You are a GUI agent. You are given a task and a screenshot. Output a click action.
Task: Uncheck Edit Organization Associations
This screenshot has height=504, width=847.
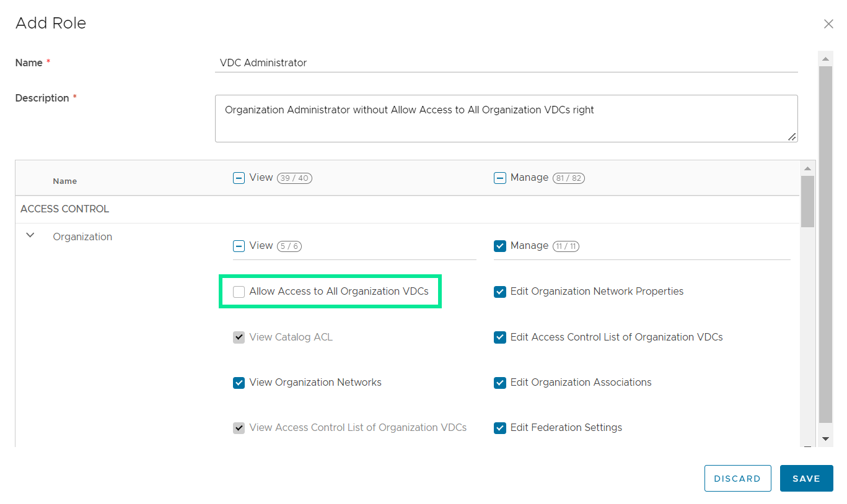(x=500, y=383)
